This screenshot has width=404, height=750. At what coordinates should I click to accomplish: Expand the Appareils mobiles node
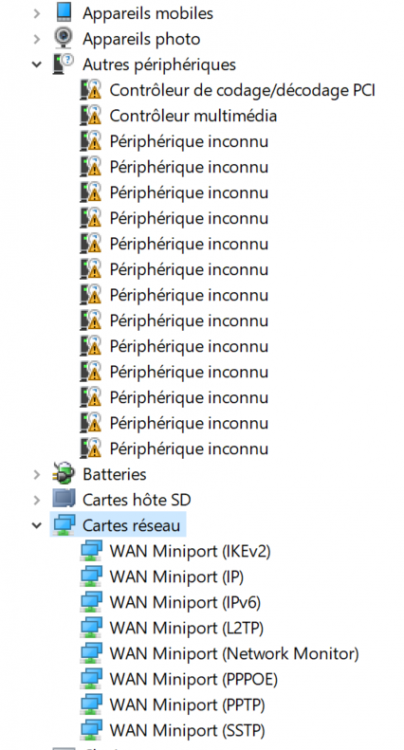tap(37, 13)
